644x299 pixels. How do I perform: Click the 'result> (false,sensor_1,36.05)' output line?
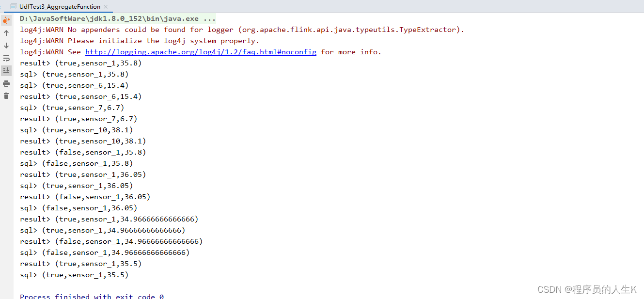point(85,197)
